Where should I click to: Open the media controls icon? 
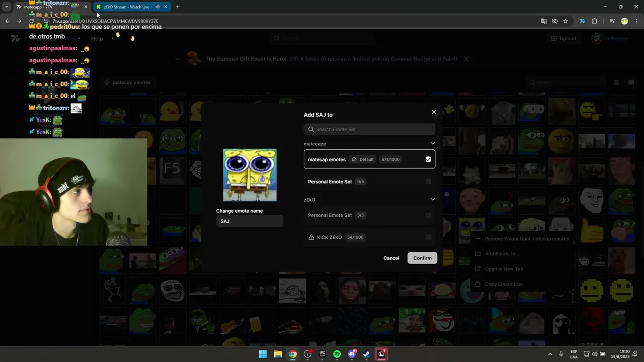612,21
